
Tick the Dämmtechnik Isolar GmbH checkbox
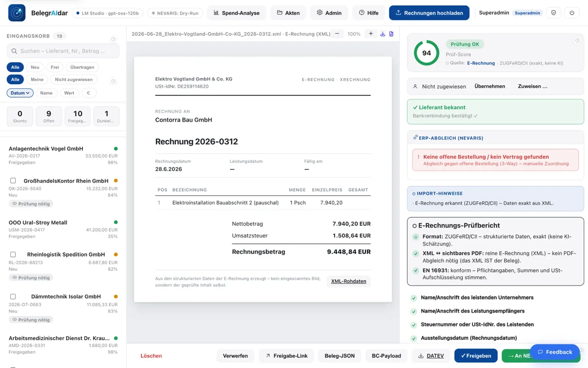point(13,296)
